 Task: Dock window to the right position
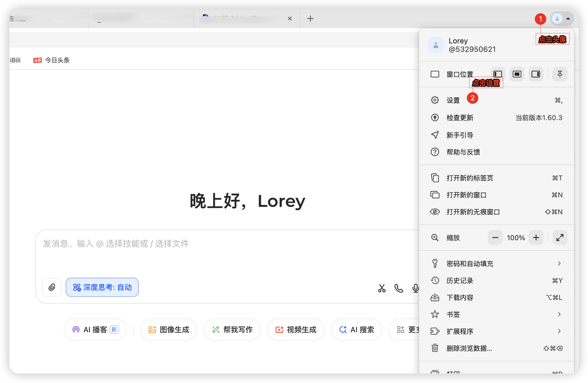[536, 74]
